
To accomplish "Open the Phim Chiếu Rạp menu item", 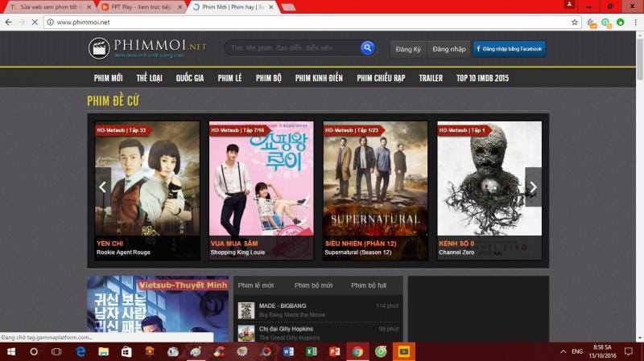I will pos(382,78).
